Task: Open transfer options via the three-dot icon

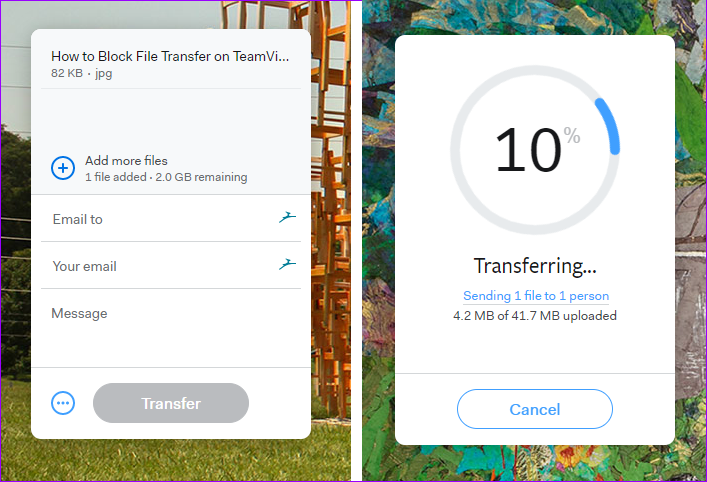Action: (63, 403)
